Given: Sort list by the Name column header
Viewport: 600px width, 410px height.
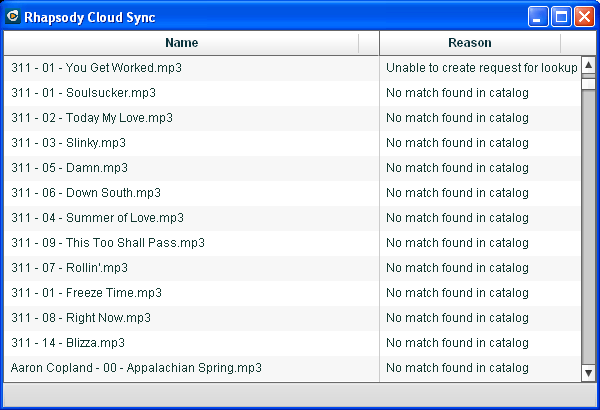Looking at the screenshot, I should tap(181, 43).
